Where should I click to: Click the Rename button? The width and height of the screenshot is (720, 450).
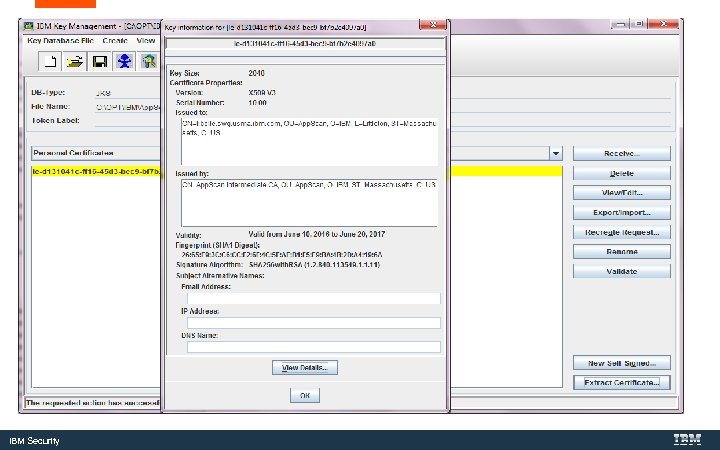coord(622,252)
